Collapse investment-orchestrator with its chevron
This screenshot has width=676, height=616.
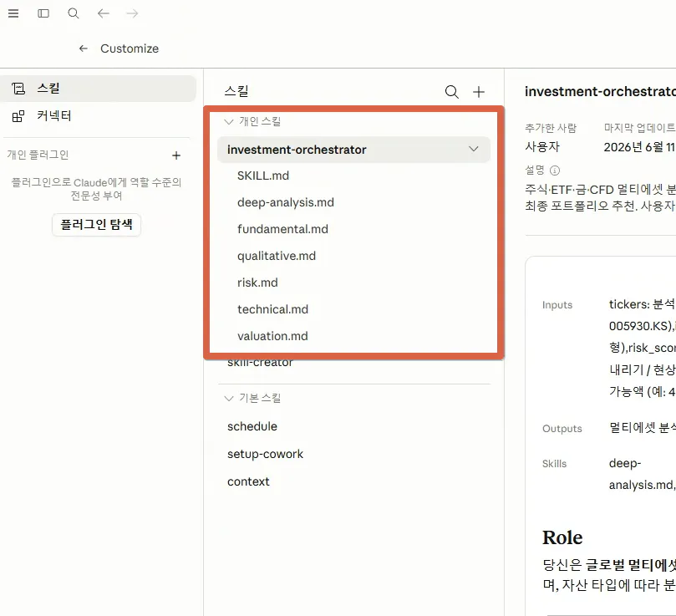[x=474, y=150]
